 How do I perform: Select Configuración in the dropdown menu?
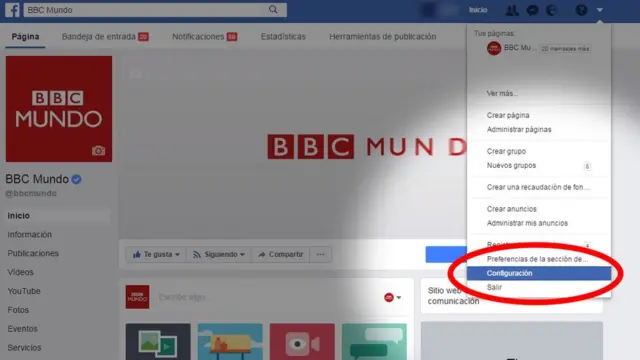click(539, 273)
